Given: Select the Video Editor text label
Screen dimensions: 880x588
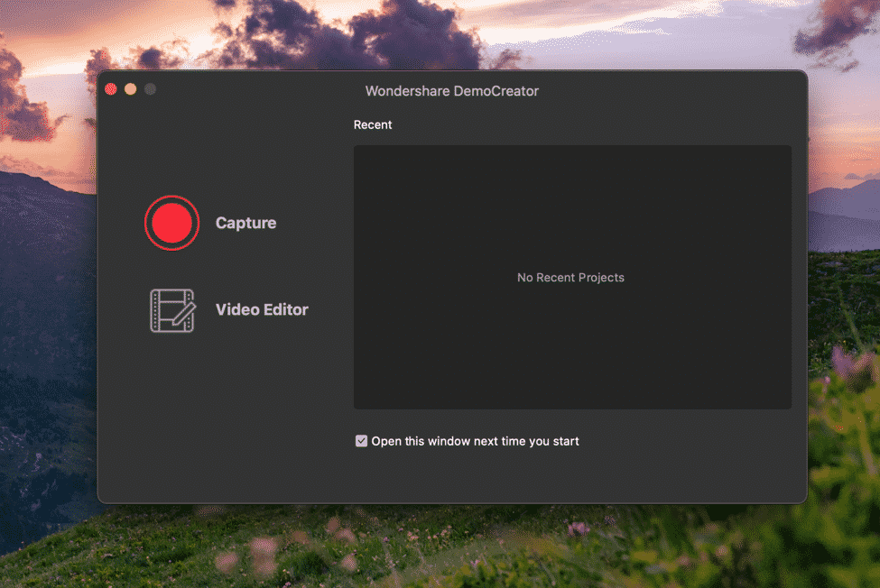Looking at the screenshot, I should point(262,309).
